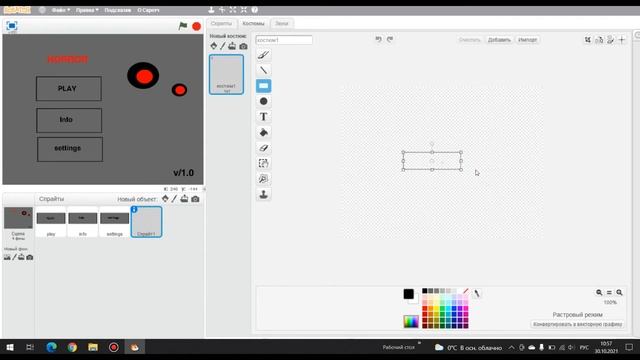The image size is (640, 360).
Task: Select the Line tool
Action: [263, 70]
